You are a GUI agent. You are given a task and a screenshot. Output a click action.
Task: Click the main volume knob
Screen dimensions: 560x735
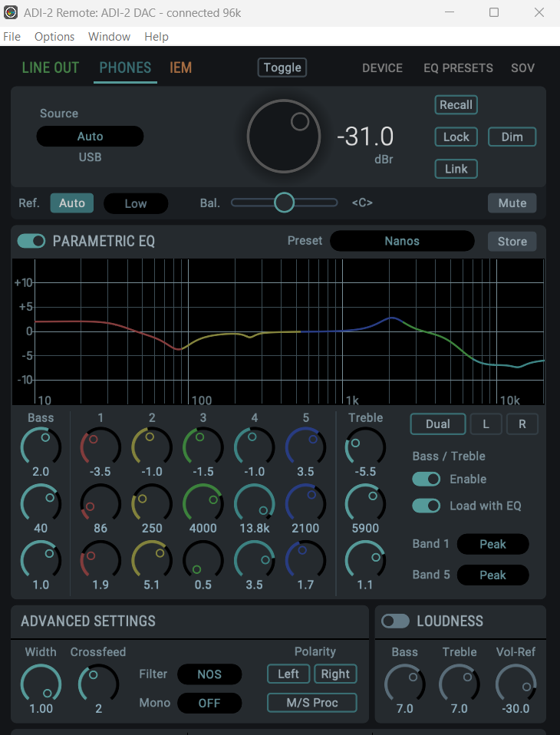(284, 137)
